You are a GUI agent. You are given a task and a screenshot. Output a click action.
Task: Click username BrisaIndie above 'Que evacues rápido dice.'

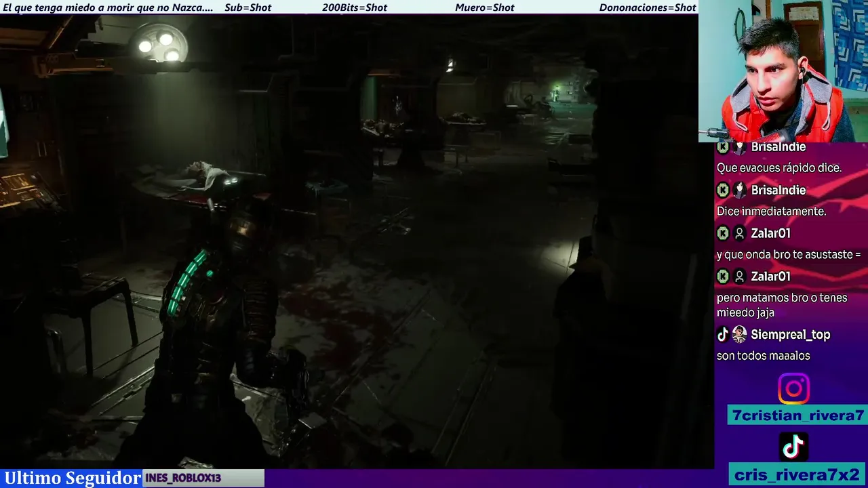coord(778,147)
